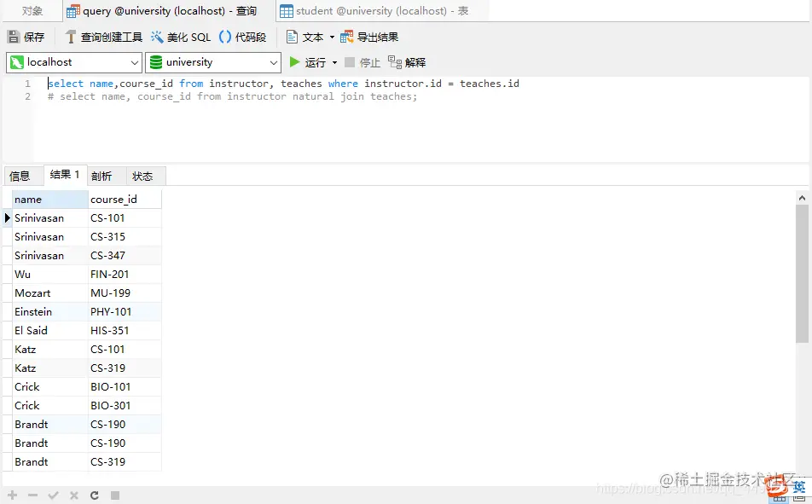This screenshot has height=504, width=812.
Task: Expand the Run (运行) options arrow
Action: [334, 62]
